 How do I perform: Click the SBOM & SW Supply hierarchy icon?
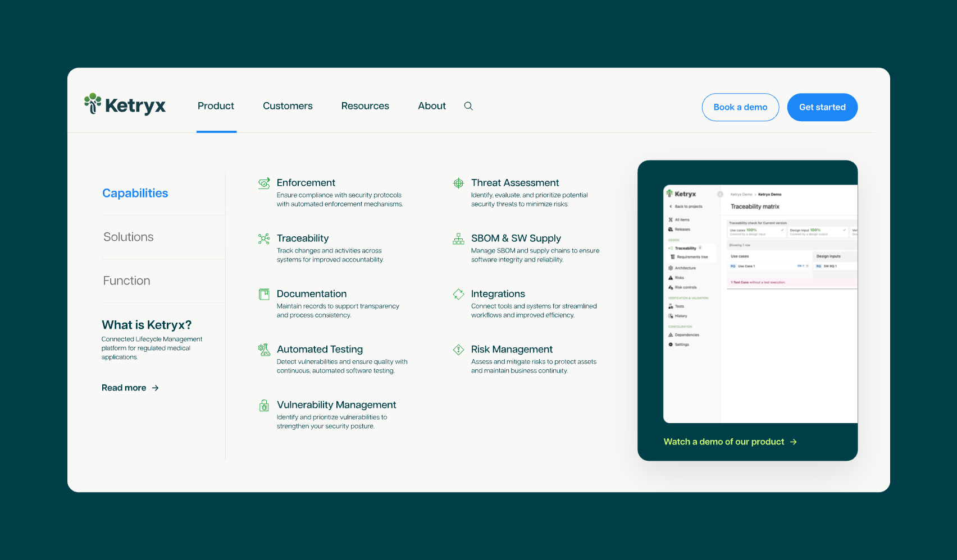click(458, 239)
